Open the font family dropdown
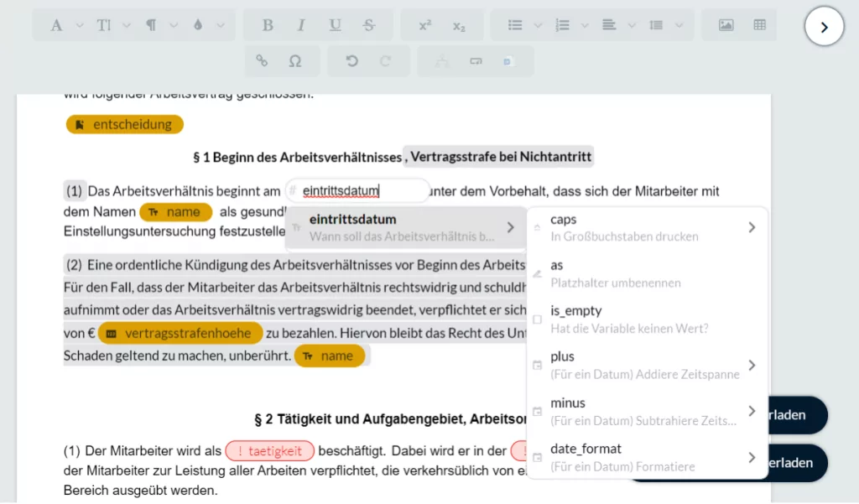 click(x=65, y=25)
